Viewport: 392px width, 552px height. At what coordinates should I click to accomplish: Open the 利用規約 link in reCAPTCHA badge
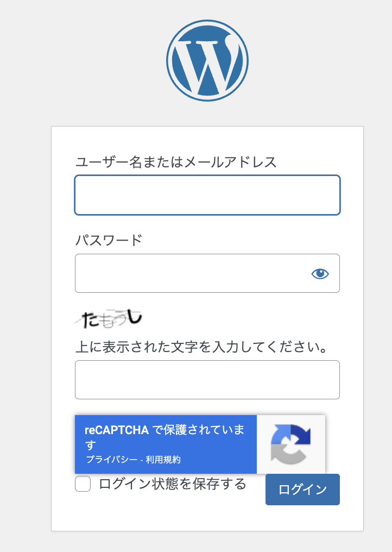tap(163, 460)
